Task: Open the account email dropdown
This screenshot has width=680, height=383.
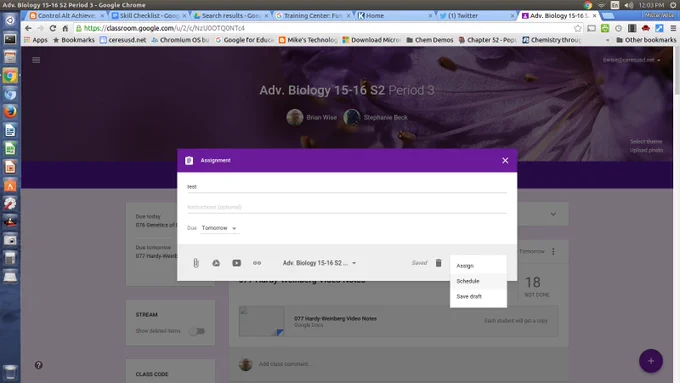Action: (631, 60)
